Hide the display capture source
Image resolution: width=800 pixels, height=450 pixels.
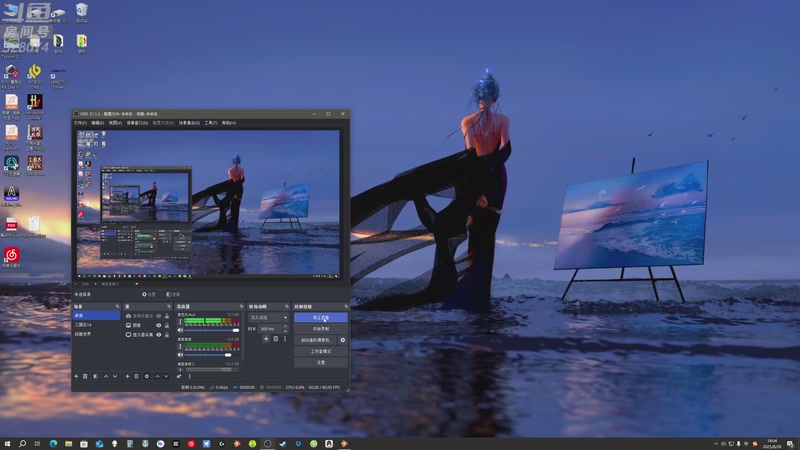click(x=159, y=335)
